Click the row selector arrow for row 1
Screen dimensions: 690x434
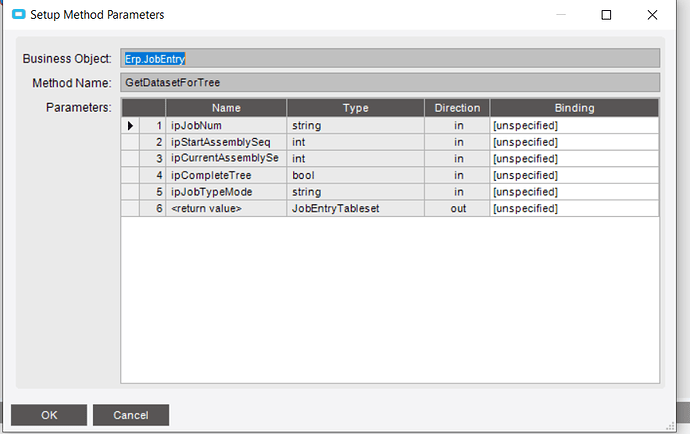[130, 125]
